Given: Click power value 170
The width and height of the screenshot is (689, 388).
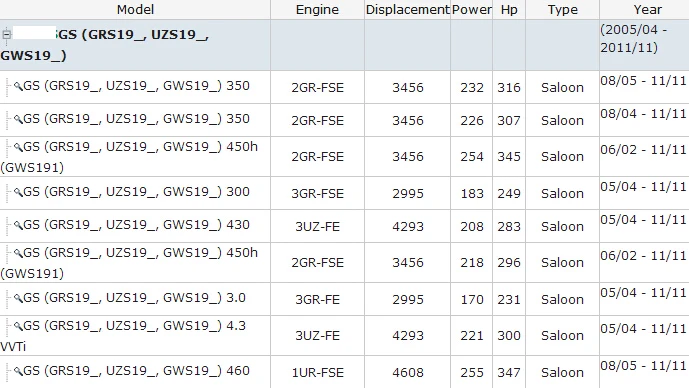Looking at the screenshot, I should [472, 300].
